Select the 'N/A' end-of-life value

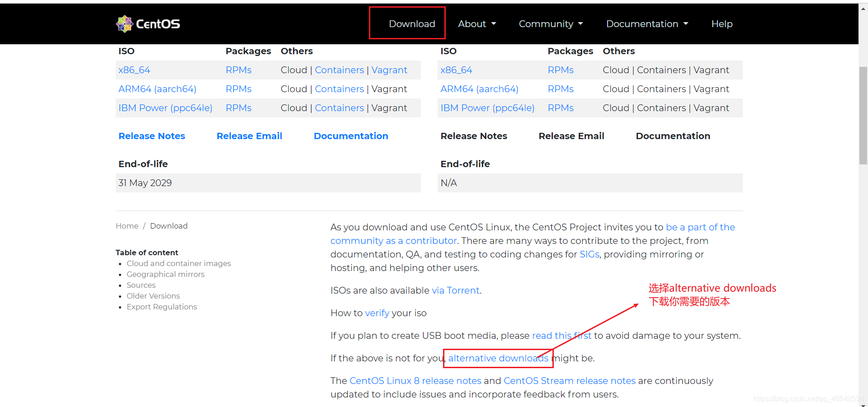click(x=448, y=183)
